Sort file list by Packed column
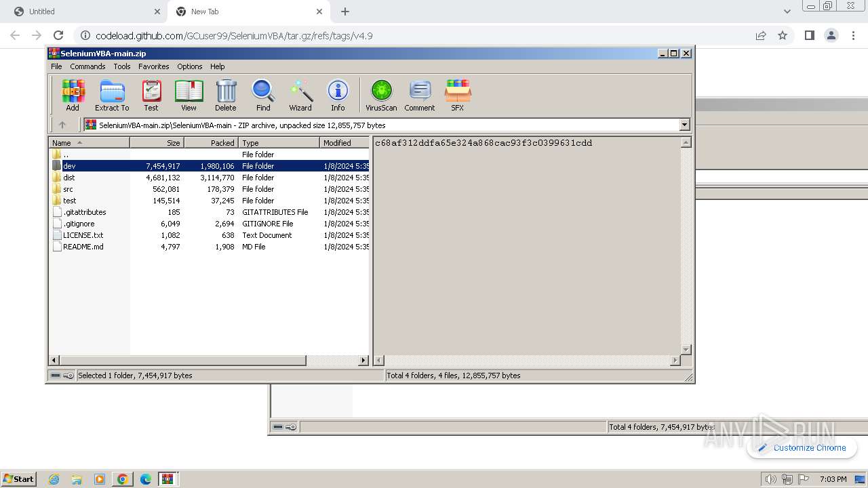Screen dimensions: 868x488 (211, 143)
